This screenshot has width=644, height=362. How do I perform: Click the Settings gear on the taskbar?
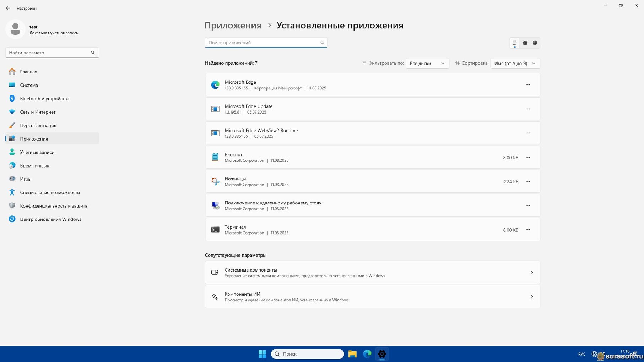[382, 354]
